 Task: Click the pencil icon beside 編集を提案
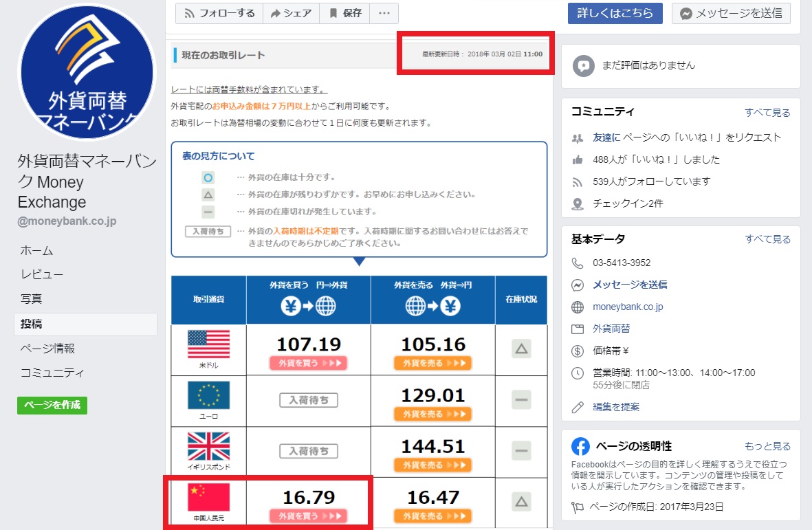pyautogui.click(x=578, y=408)
